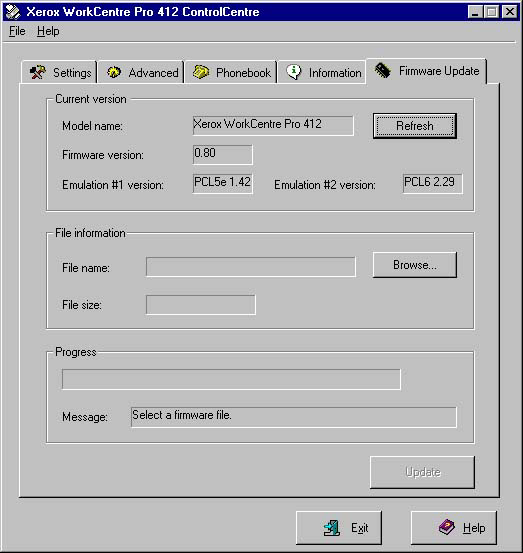Click the greyed Update button
The width and height of the screenshot is (523, 553).
click(x=422, y=472)
